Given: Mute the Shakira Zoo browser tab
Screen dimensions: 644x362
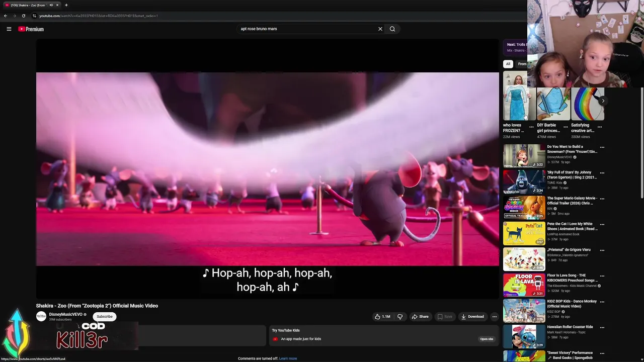Looking at the screenshot, I should point(51,5).
